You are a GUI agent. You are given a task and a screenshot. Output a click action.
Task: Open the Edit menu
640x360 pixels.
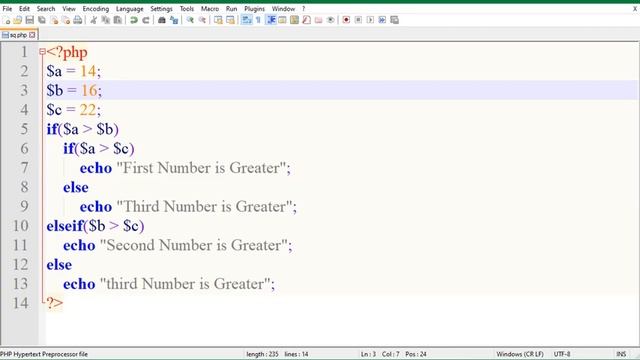coord(24,9)
